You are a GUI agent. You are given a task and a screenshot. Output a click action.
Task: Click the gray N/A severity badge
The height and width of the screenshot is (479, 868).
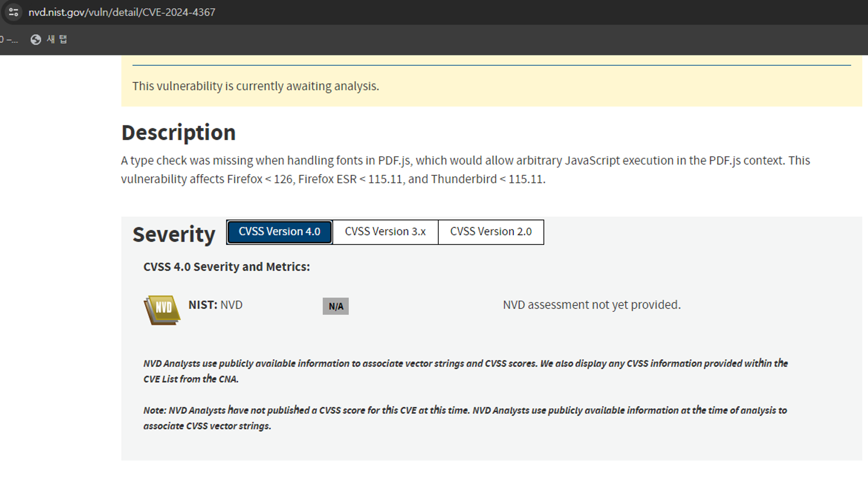pyautogui.click(x=335, y=306)
